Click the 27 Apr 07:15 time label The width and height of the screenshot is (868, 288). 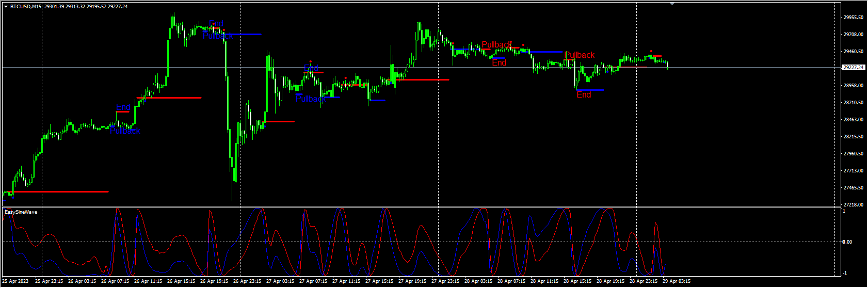(313, 282)
